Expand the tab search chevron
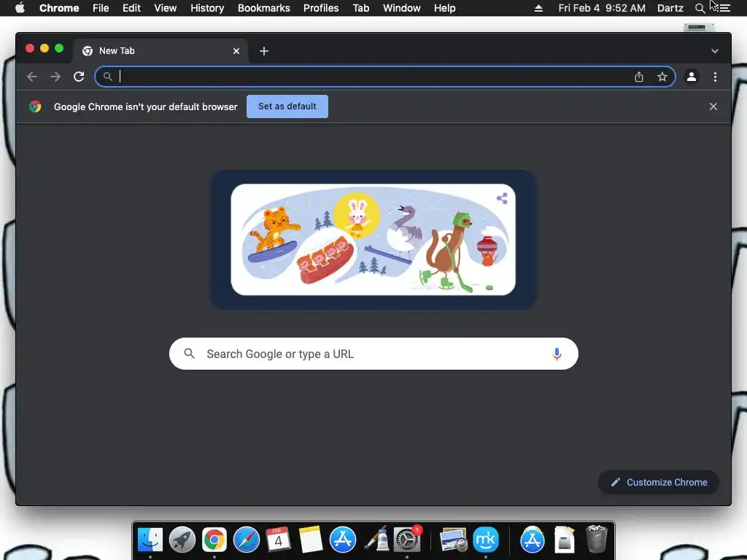The image size is (747, 560). [715, 51]
